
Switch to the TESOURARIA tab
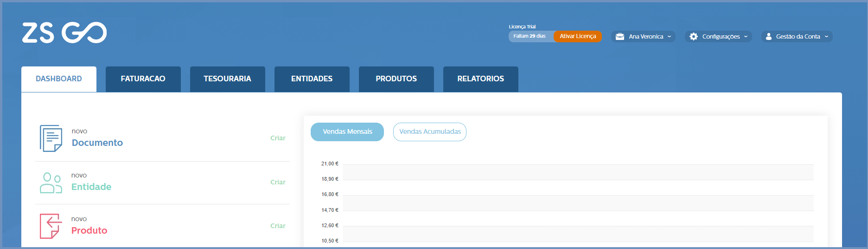point(228,79)
